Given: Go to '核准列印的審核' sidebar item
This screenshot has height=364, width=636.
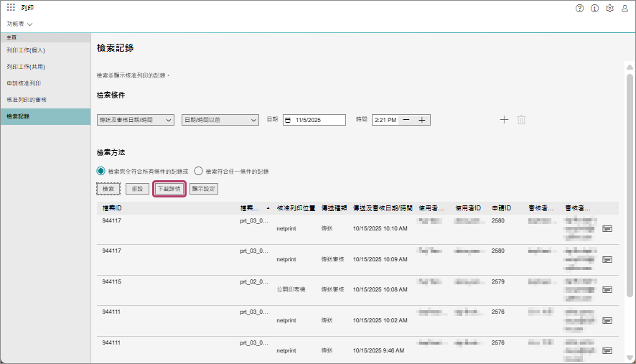Looking at the screenshot, I should tap(27, 99).
